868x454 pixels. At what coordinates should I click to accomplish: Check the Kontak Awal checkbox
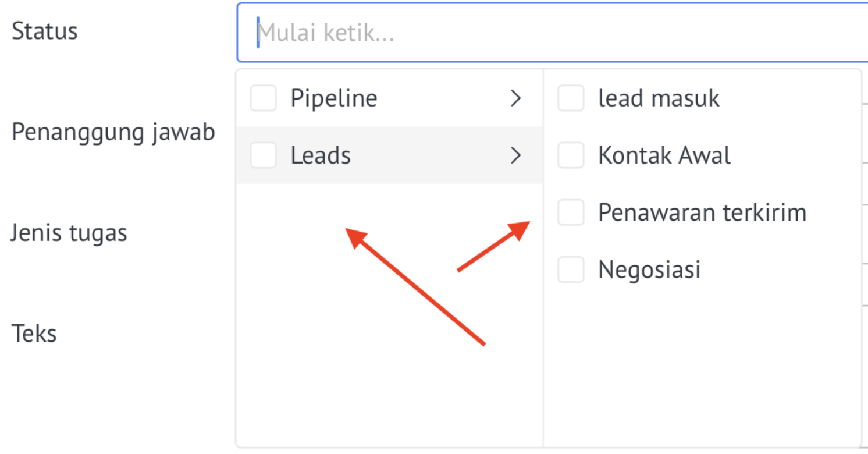pyautogui.click(x=571, y=155)
